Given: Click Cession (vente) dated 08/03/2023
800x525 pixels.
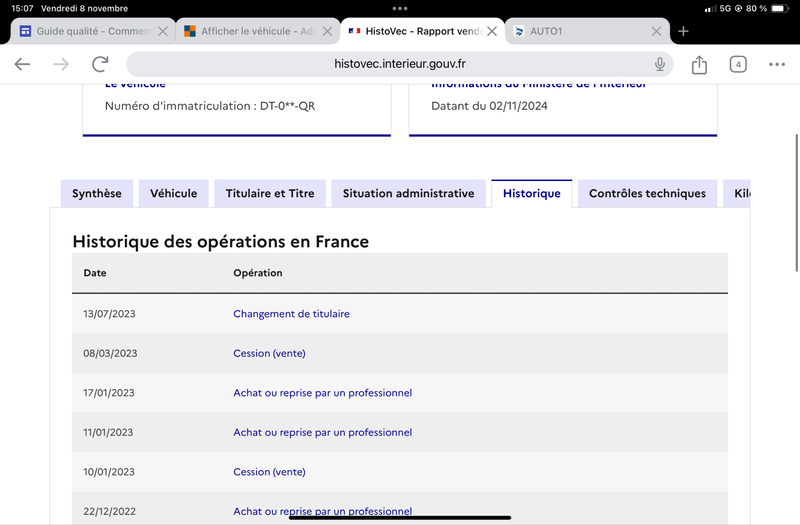Looking at the screenshot, I should pos(269,353).
